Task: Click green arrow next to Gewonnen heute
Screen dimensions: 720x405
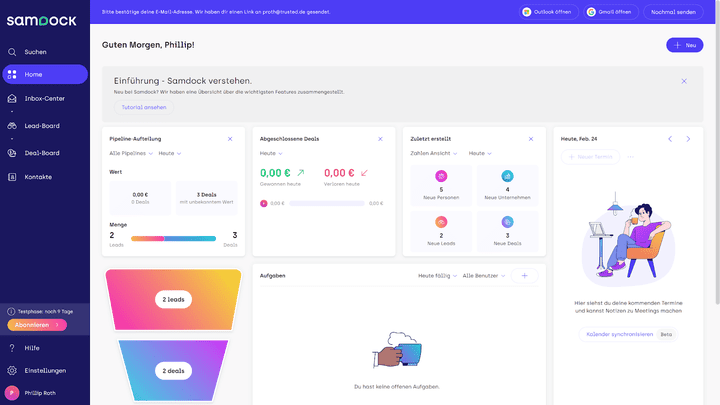Action: (x=301, y=173)
